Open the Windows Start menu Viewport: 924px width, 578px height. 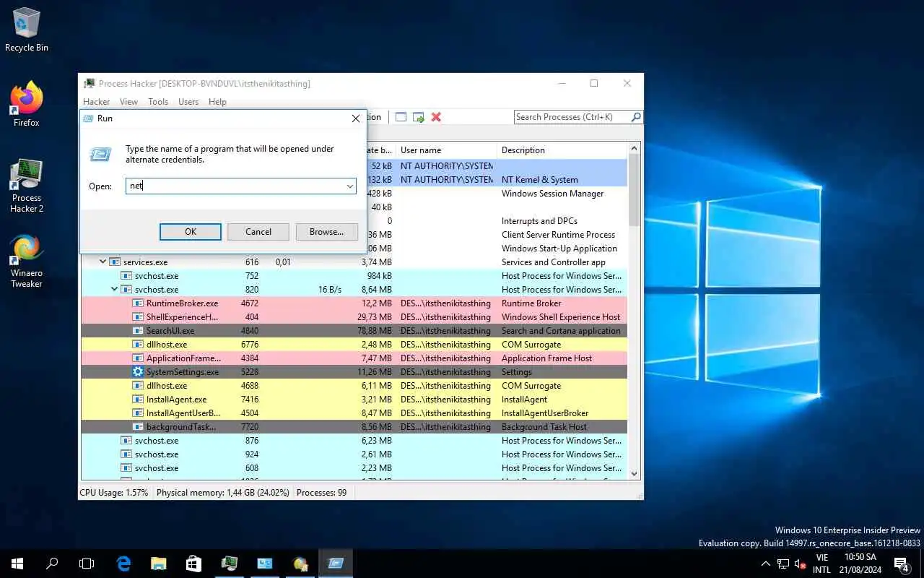click(x=17, y=564)
